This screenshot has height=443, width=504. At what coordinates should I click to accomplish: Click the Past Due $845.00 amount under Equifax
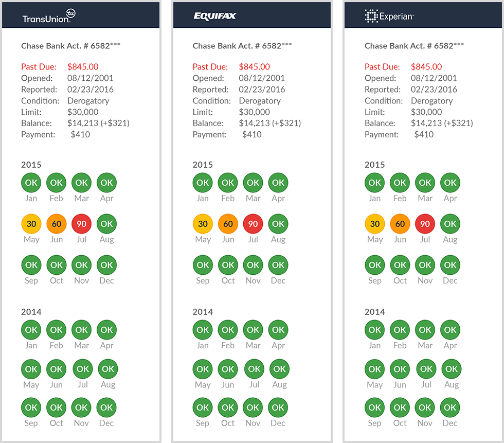click(254, 67)
